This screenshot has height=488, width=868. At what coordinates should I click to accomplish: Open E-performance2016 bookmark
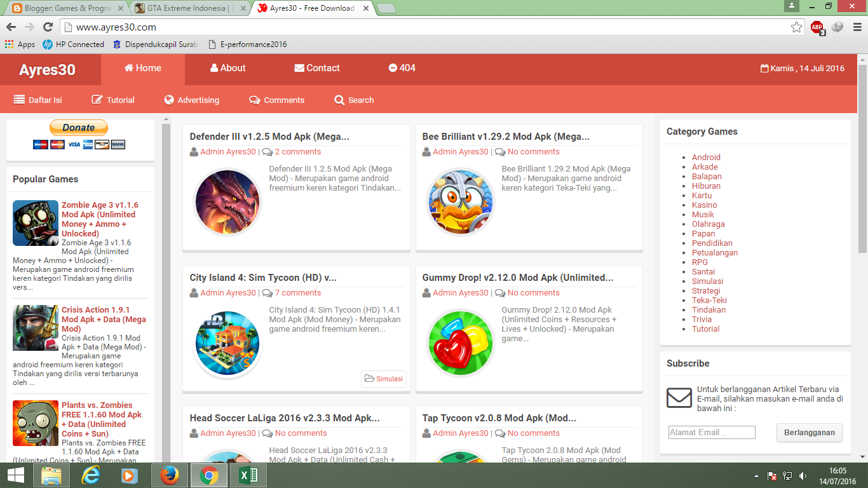[x=247, y=44]
